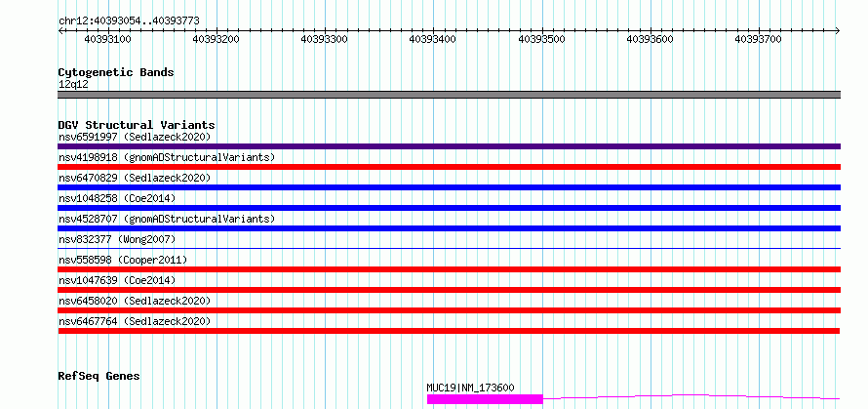The width and height of the screenshot is (868, 409).
Task: Click ruler position 40393300
Action: [x=324, y=39]
